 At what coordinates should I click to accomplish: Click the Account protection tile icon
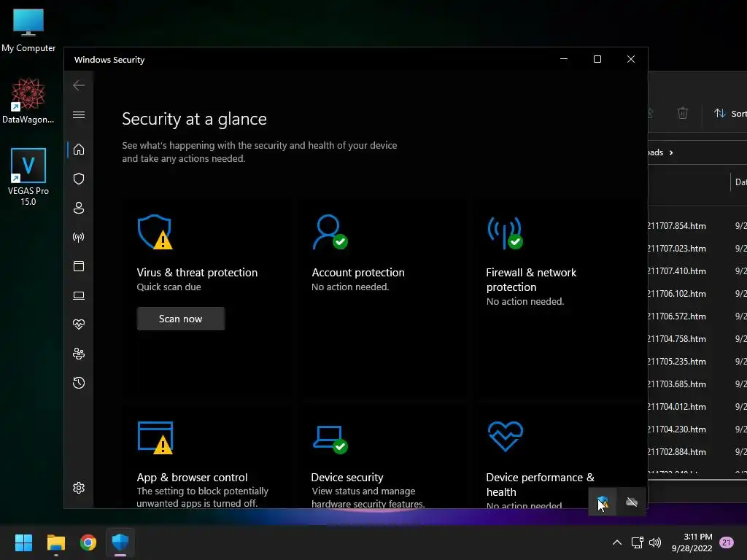point(330,232)
